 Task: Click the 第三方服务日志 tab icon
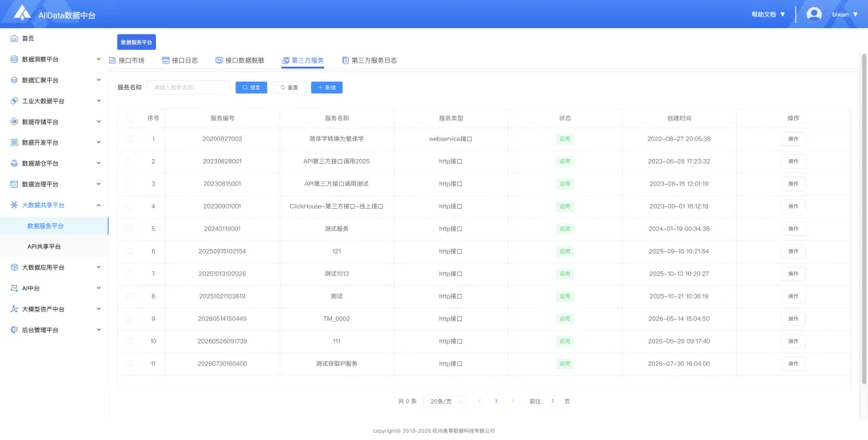pyautogui.click(x=346, y=60)
